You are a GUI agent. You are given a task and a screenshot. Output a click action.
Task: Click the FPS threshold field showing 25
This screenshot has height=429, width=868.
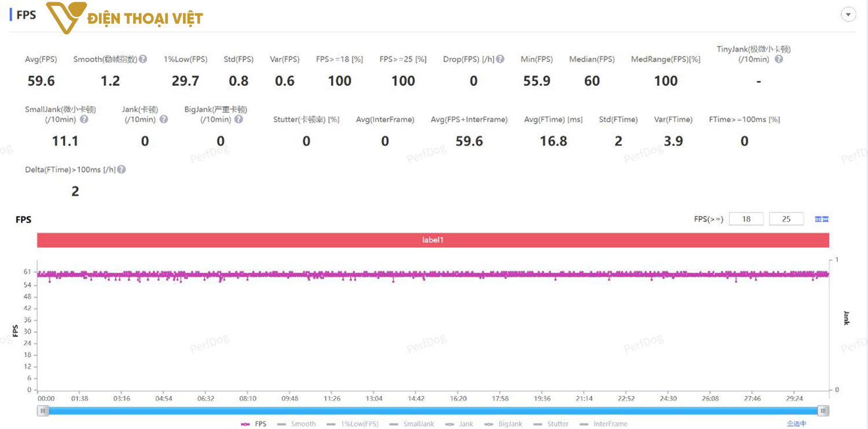pos(786,219)
